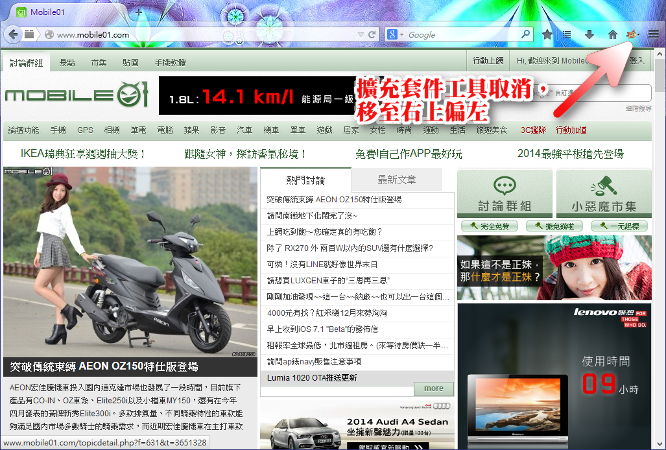Go to the Firefox home icon

pos(611,35)
